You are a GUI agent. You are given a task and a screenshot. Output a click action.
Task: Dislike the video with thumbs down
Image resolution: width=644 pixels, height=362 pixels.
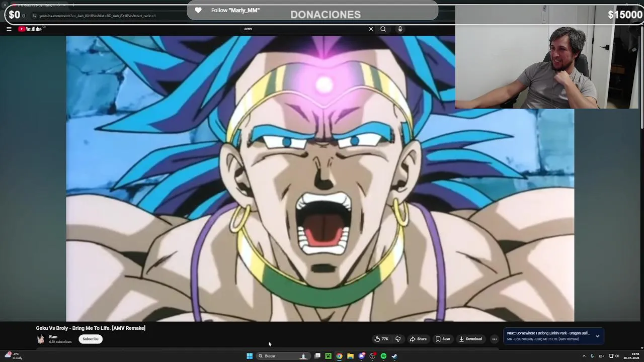398,339
